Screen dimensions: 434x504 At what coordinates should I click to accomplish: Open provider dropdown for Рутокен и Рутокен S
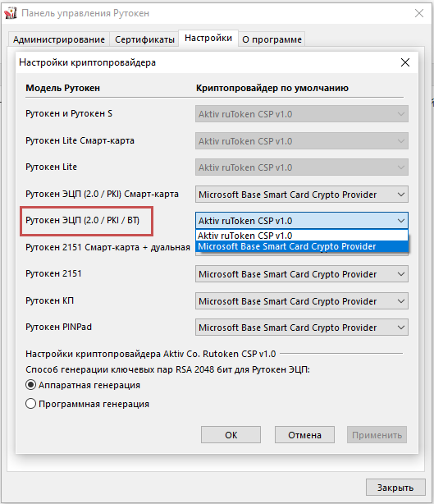[302, 114]
